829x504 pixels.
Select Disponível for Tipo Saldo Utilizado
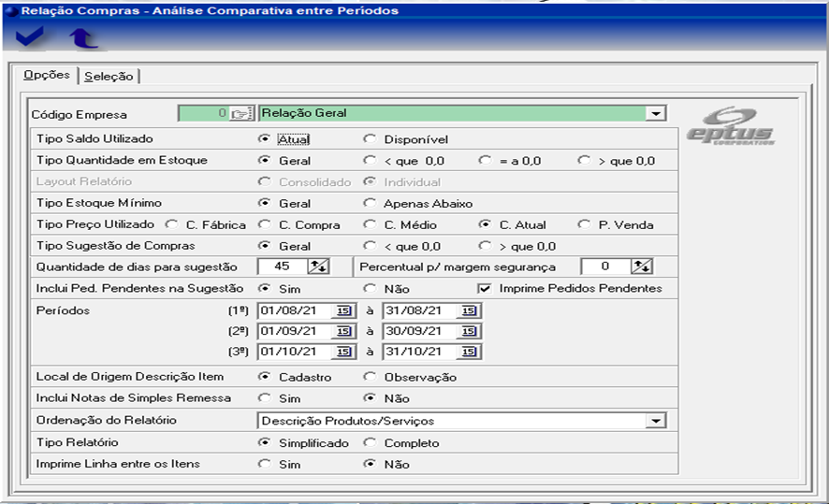coord(370,139)
